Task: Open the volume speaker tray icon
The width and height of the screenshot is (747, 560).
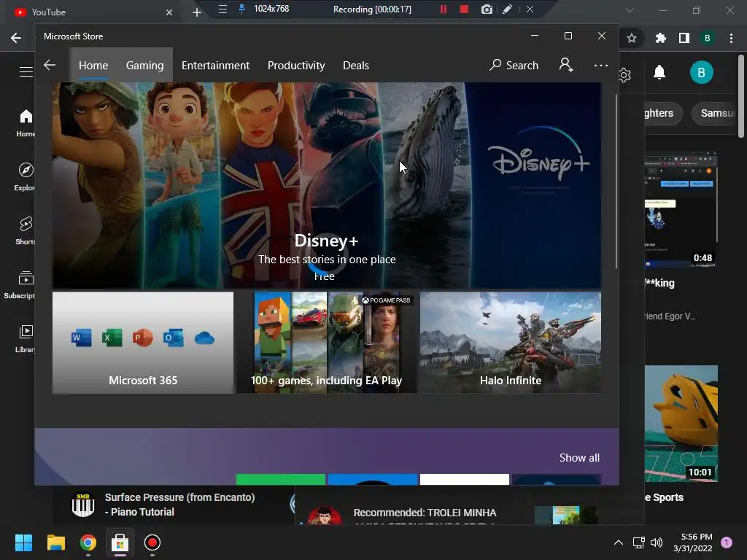Action: point(657,542)
